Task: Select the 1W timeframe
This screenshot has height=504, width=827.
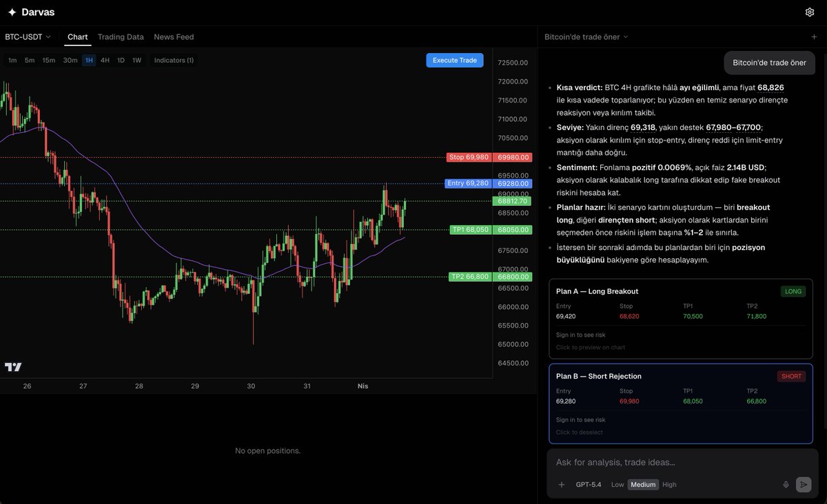Action: [x=136, y=60]
